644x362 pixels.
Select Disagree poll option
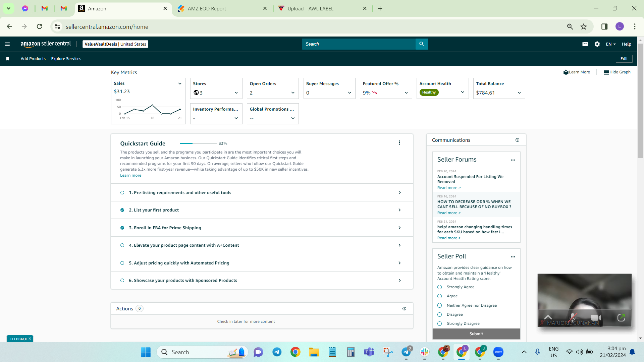(439, 314)
